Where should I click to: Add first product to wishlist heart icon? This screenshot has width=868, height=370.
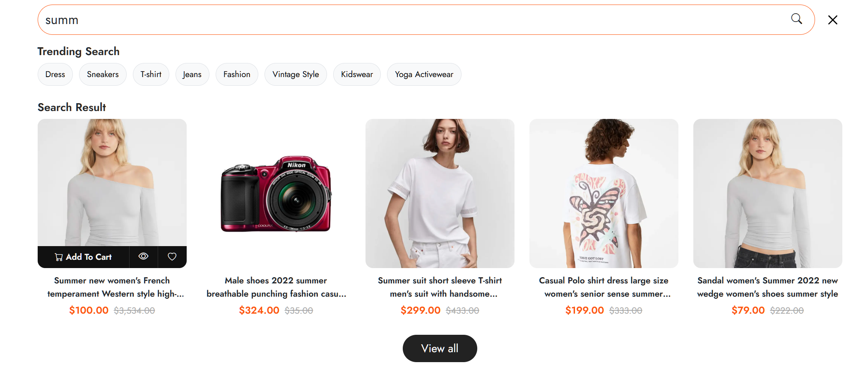[x=172, y=256]
